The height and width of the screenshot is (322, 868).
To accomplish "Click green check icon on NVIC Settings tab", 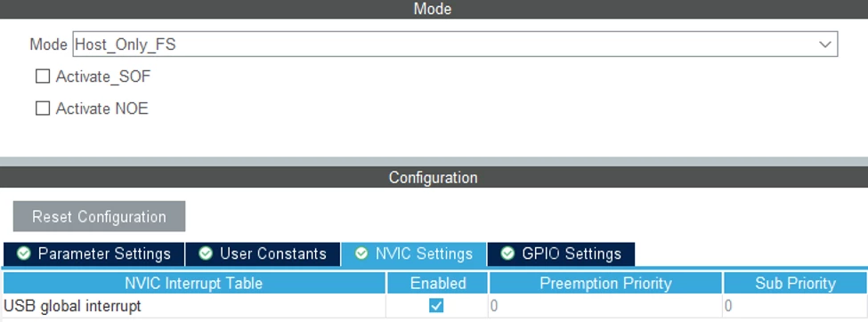I will pos(361,254).
